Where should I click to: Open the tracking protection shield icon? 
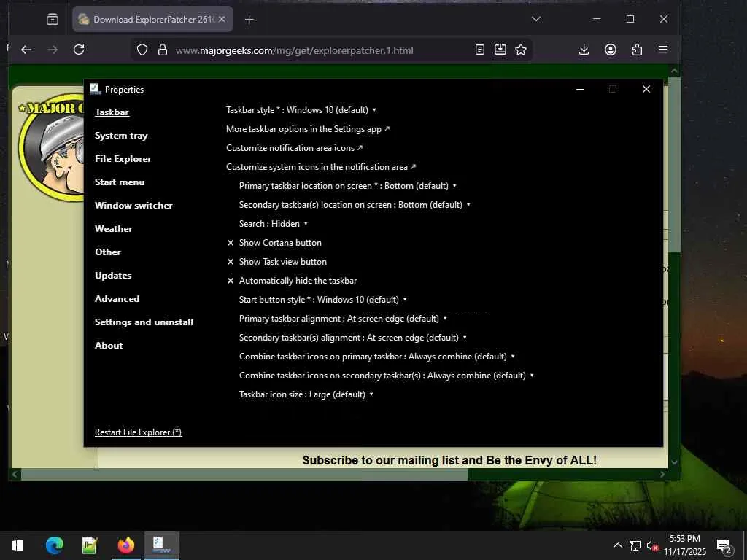pyautogui.click(x=142, y=50)
